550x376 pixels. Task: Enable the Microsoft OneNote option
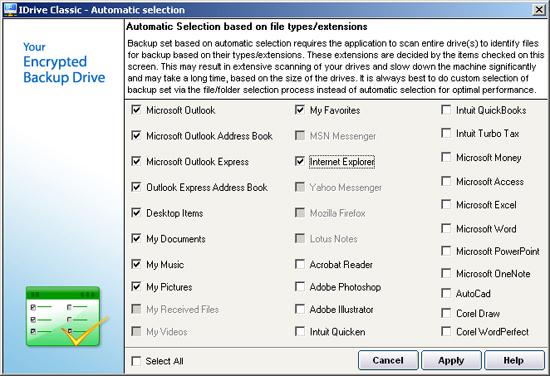pyautogui.click(x=446, y=273)
